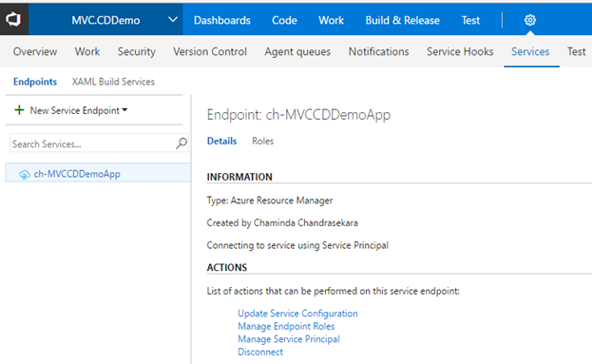Click the Type: Azure Resource Manager text
Viewport: 592px width, 364px height.
coord(270,201)
